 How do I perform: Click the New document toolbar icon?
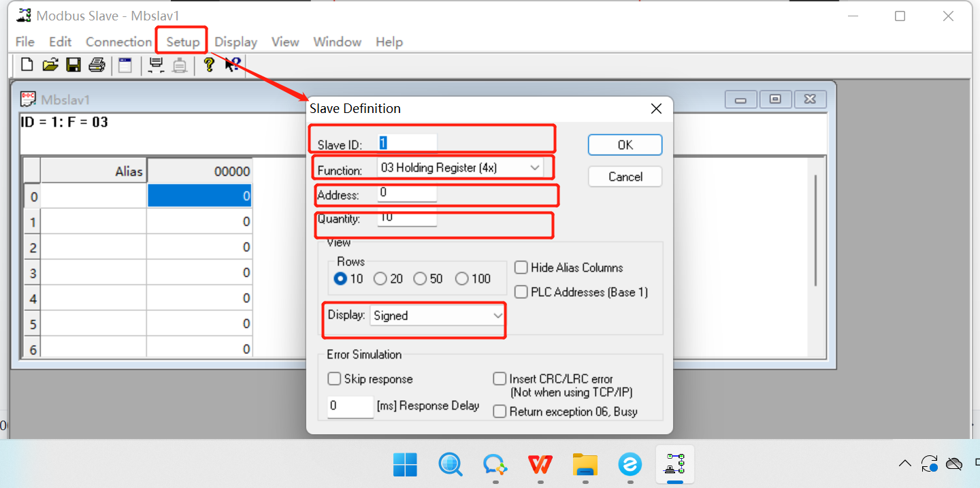point(27,65)
